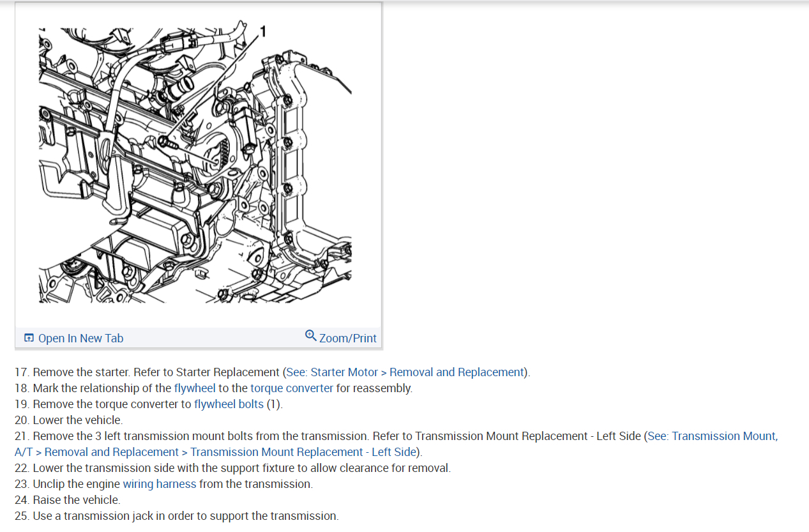
Task: Click step 22 text about the support fixture
Action: [233, 468]
